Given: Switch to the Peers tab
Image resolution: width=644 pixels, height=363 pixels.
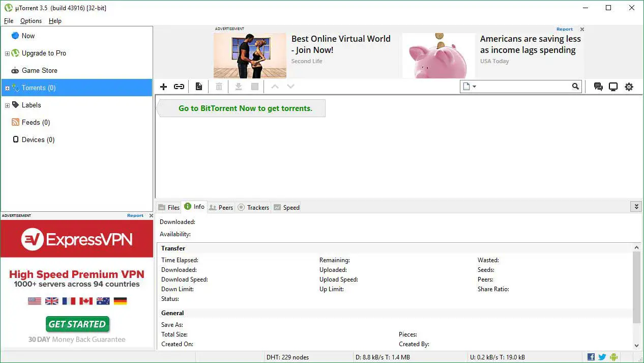Looking at the screenshot, I should coord(221,207).
